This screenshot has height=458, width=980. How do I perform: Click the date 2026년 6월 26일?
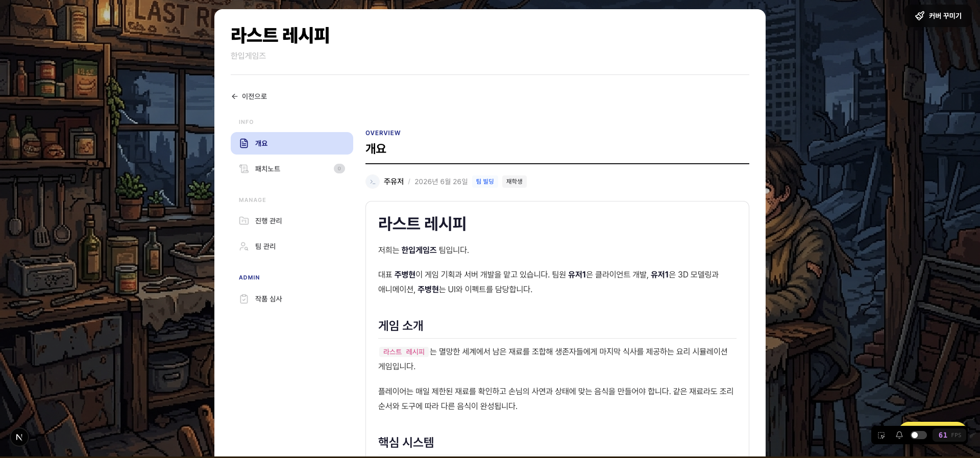pyautogui.click(x=441, y=182)
